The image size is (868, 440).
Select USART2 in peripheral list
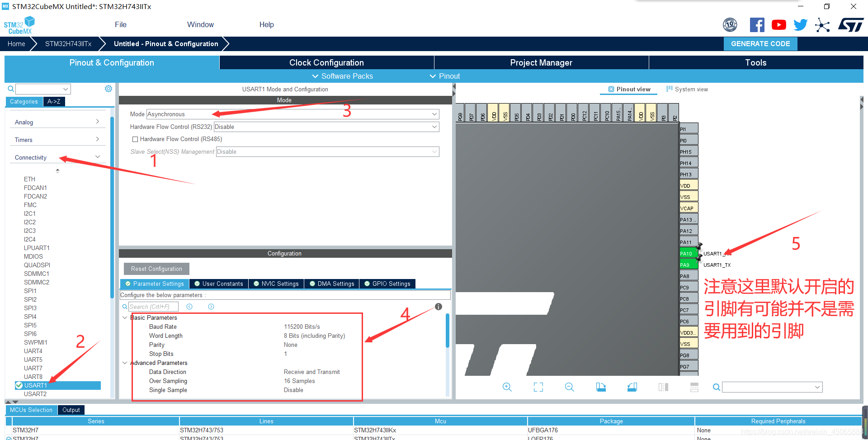(35, 394)
